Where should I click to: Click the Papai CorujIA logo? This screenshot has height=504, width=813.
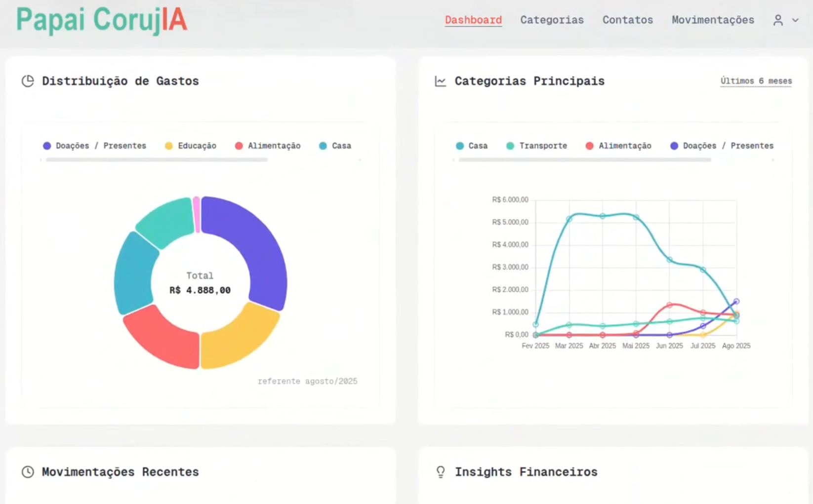tap(101, 20)
